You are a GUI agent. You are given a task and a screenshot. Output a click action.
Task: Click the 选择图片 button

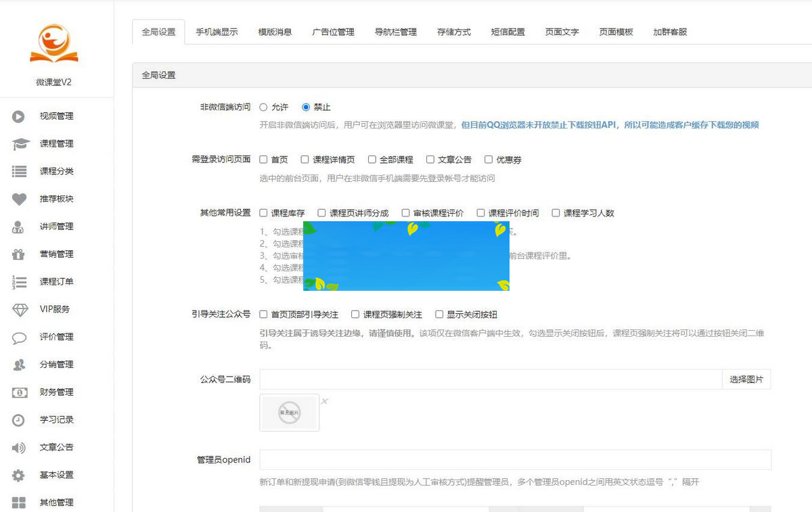tap(746, 379)
